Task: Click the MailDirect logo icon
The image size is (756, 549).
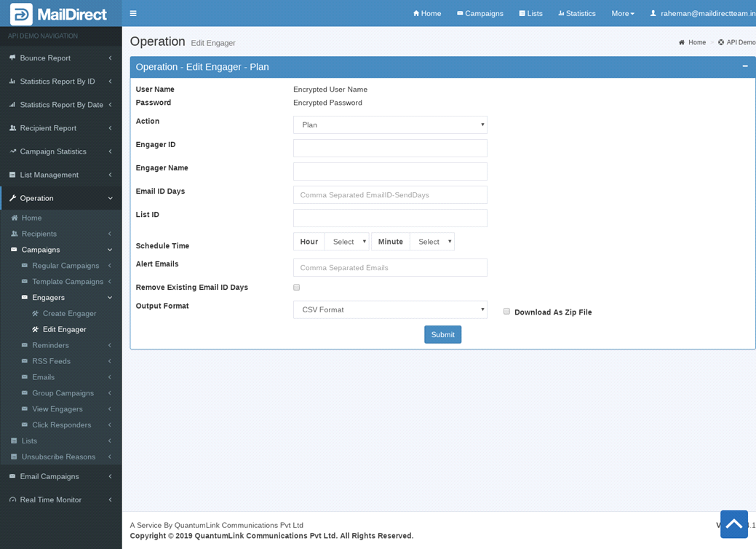Action: point(21,14)
